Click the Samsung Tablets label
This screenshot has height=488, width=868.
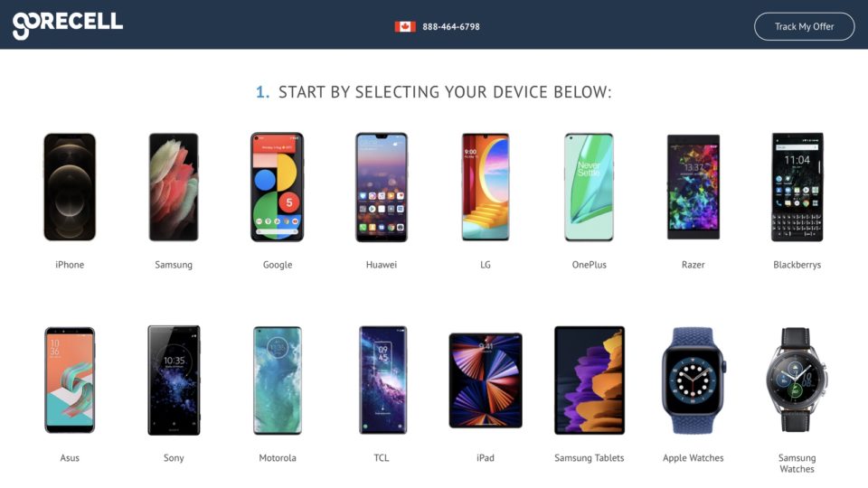[x=589, y=457]
